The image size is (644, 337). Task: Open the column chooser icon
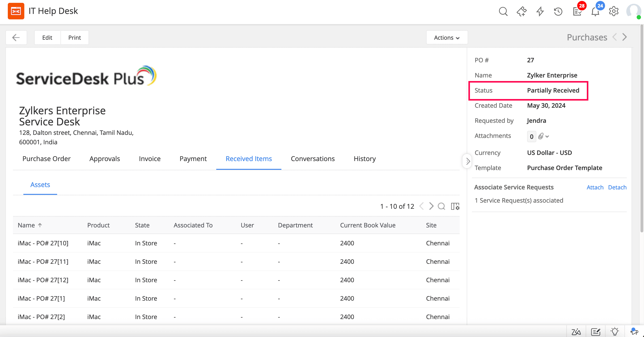pyautogui.click(x=455, y=206)
